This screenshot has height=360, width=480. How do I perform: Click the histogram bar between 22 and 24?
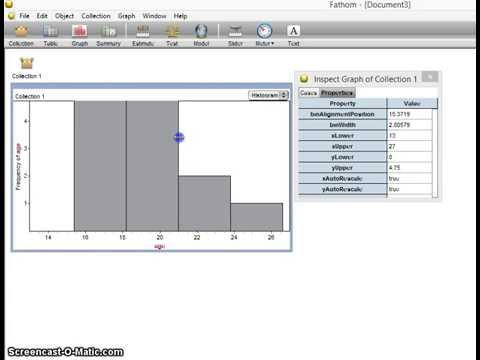204,203
